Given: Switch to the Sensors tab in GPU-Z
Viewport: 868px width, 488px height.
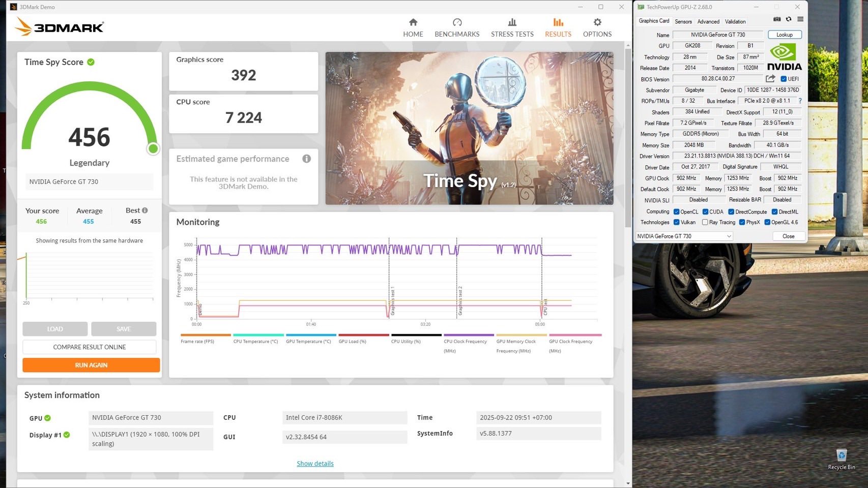Looking at the screenshot, I should [683, 21].
